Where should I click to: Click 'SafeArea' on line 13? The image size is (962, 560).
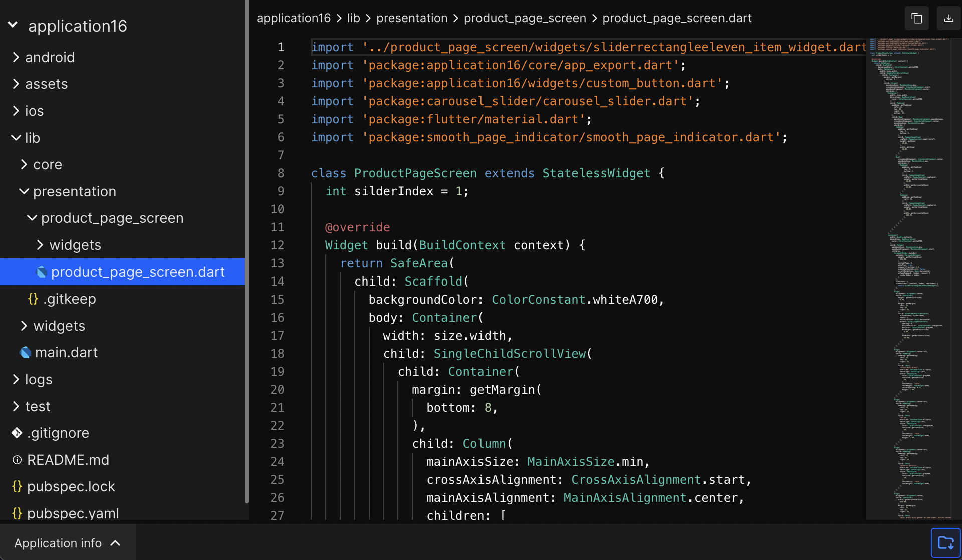[x=419, y=263]
